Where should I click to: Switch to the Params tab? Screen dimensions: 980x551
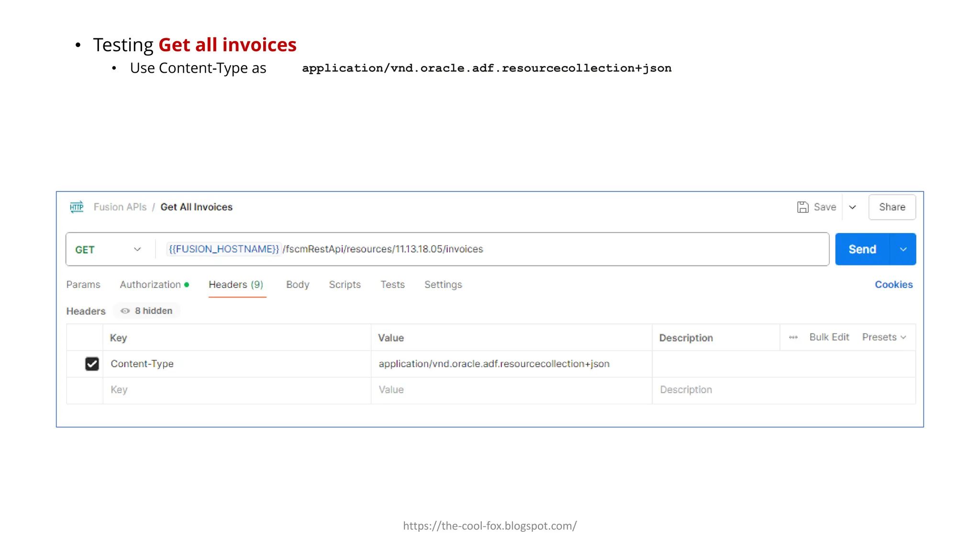click(x=83, y=285)
